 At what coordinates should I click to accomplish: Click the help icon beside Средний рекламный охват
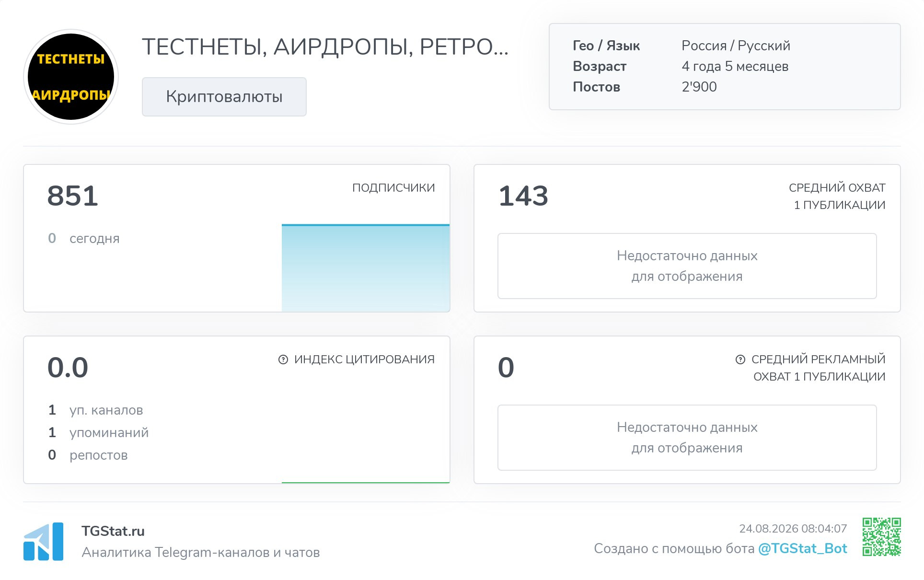740,360
